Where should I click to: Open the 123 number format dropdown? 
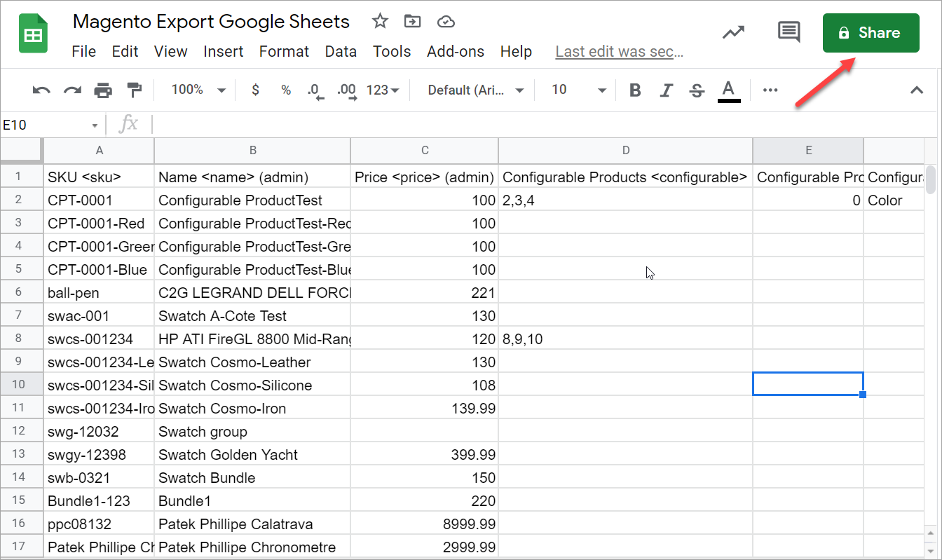(x=383, y=90)
